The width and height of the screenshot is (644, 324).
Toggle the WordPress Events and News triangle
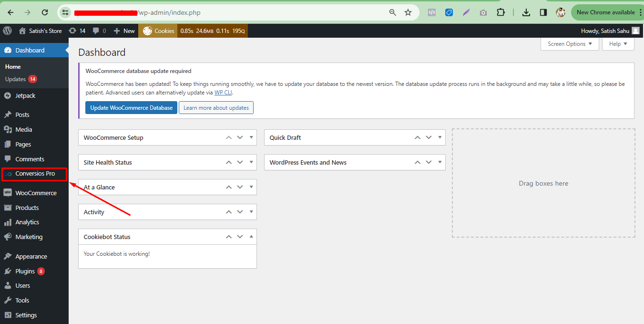[x=440, y=162]
